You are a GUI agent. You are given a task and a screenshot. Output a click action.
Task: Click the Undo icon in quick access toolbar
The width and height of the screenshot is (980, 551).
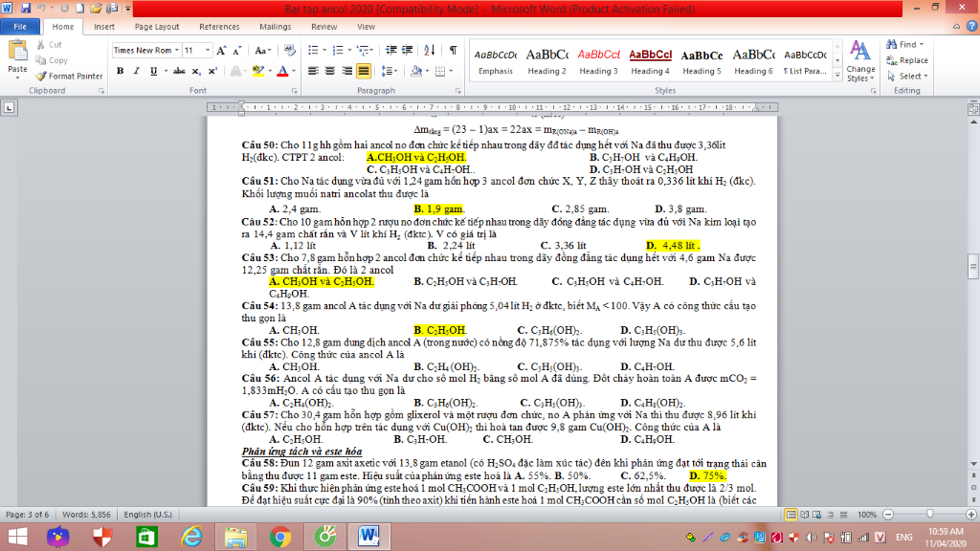42,8
